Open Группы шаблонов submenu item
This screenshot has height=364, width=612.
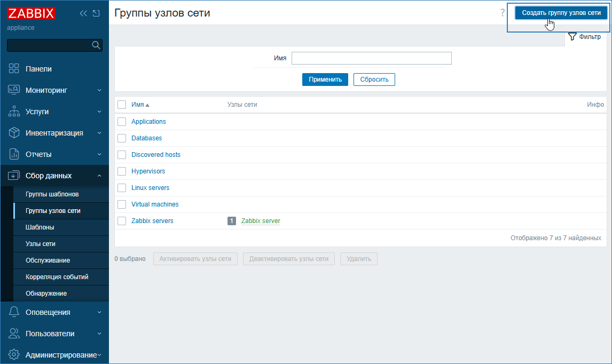(x=52, y=194)
